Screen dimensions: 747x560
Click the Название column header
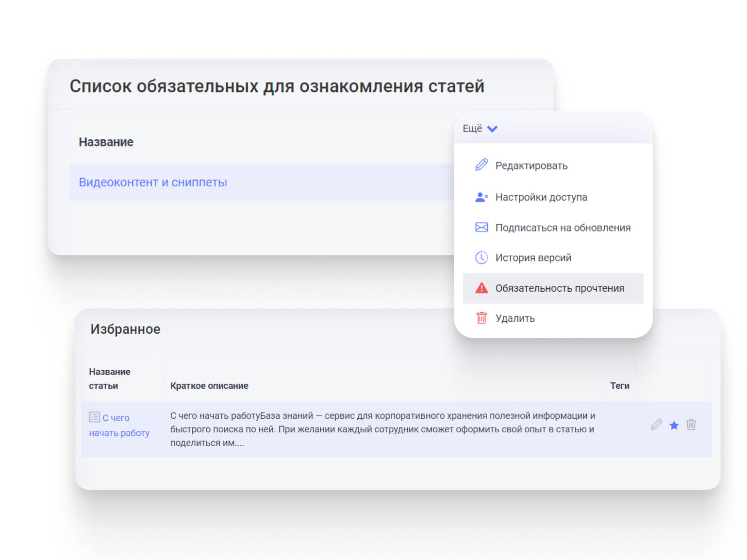click(x=106, y=142)
